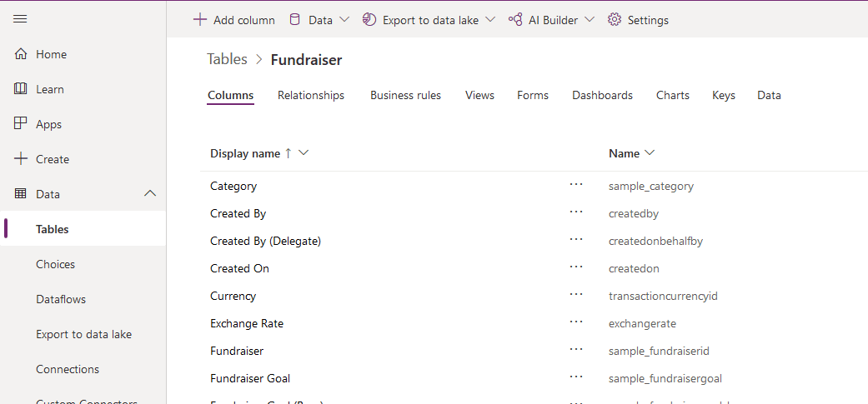
Task: Expand the AI Builder dropdown chevron
Action: click(x=590, y=20)
